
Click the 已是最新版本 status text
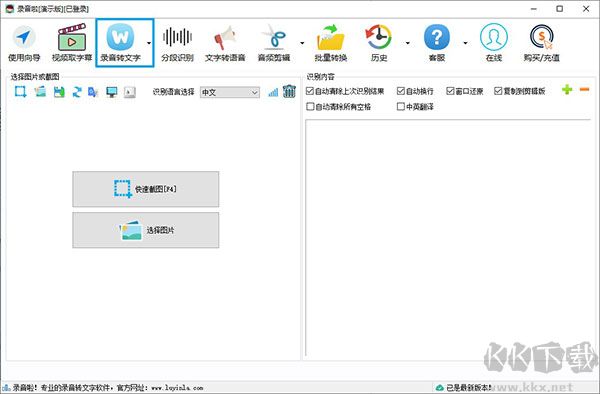click(469, 387)
